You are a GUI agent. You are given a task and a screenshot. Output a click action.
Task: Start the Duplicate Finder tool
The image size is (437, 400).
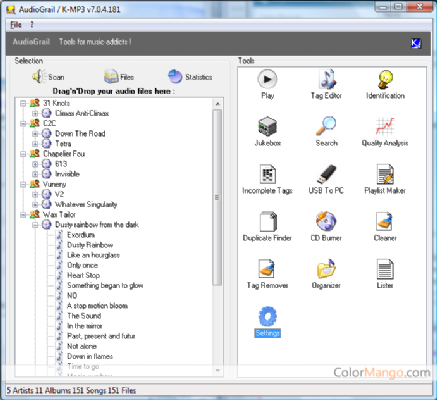point(267,226)
